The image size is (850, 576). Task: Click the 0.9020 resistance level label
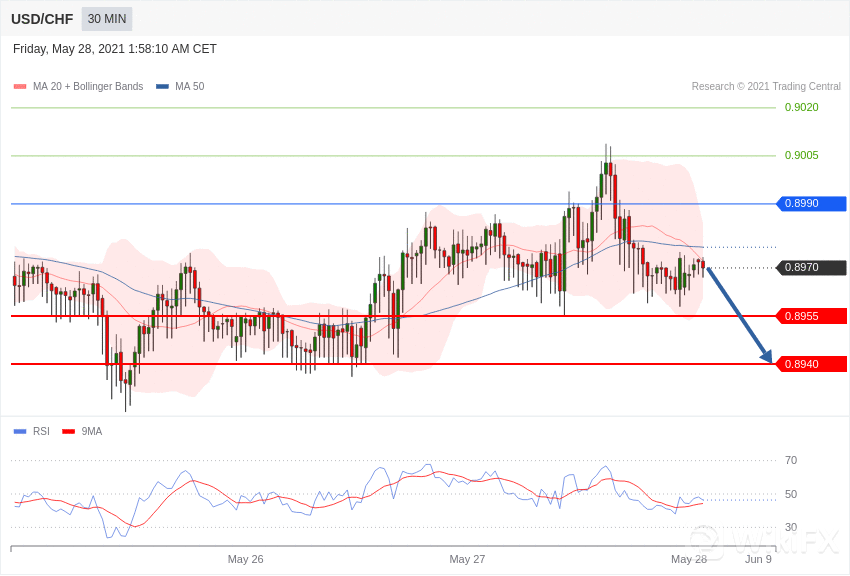801,108
